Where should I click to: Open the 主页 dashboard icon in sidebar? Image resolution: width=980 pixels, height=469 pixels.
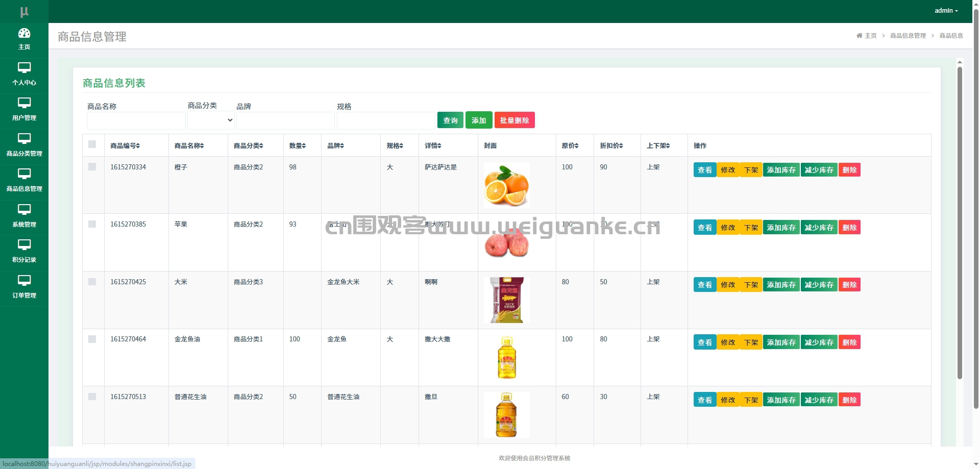(24, 33)
